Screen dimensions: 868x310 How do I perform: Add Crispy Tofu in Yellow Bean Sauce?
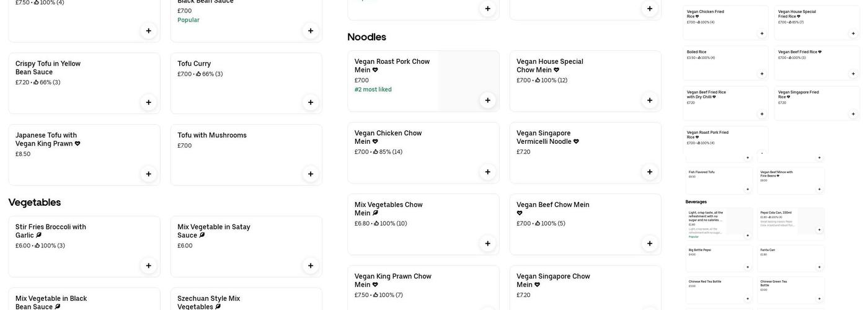point(148,102)
